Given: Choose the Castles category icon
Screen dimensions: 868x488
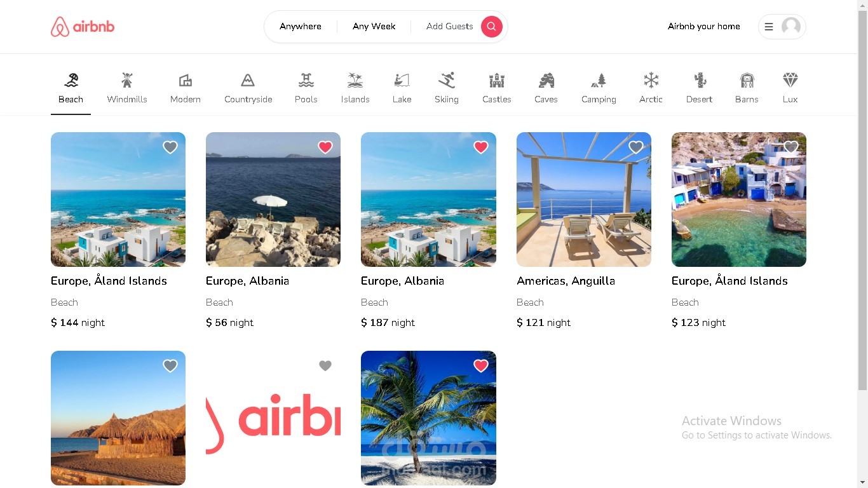Looking at the screenshot, I should pyautogui.click(x=496, y=80).
